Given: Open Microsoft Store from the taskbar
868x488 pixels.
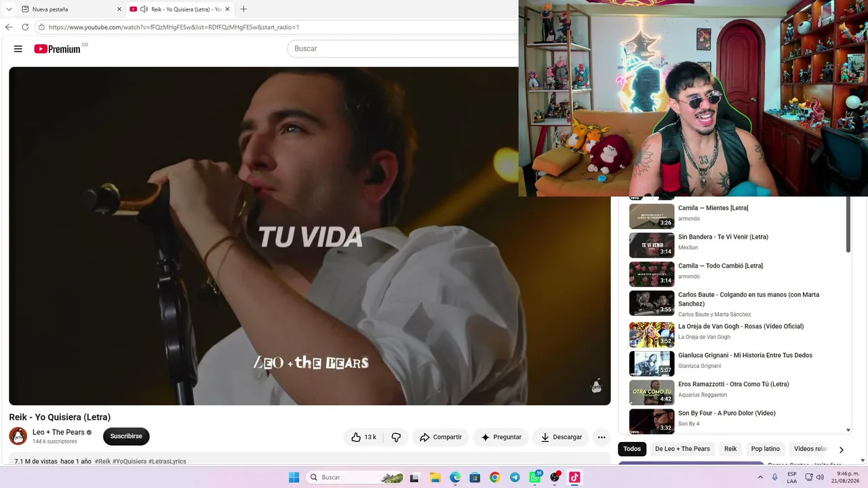Looking at the screenshot, I should pyautogui.click(x=475, y=477).
